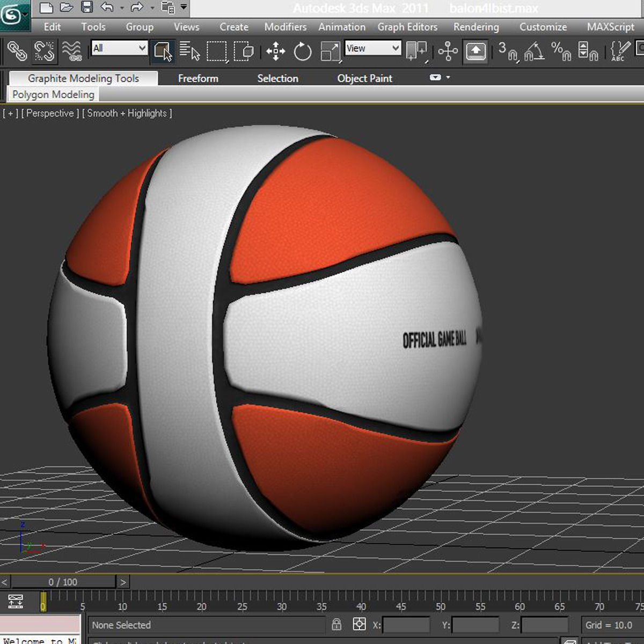644x644 pixels.
Task: Toggle 3D Snaps
Action: pos(507,52)
